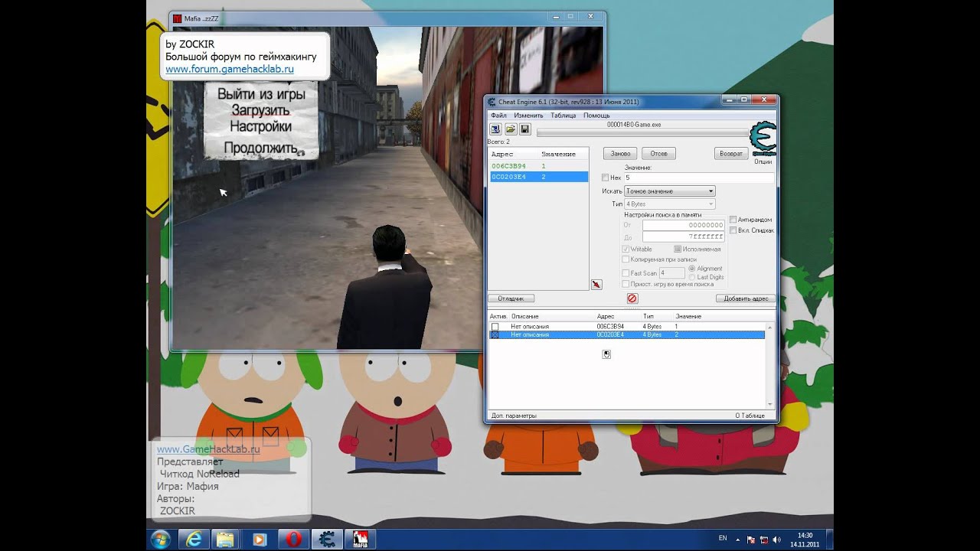Toggle the Антирандом checkbox
980x551 pixels.
733,220
